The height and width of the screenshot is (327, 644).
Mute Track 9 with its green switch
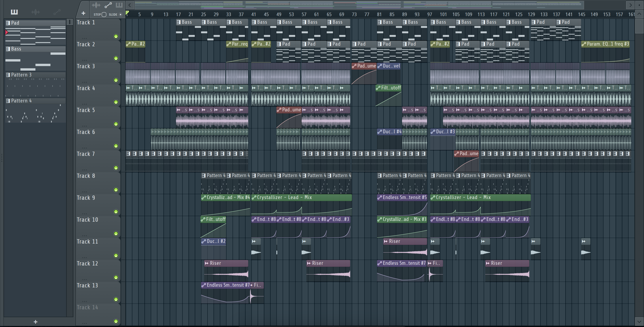116,212
